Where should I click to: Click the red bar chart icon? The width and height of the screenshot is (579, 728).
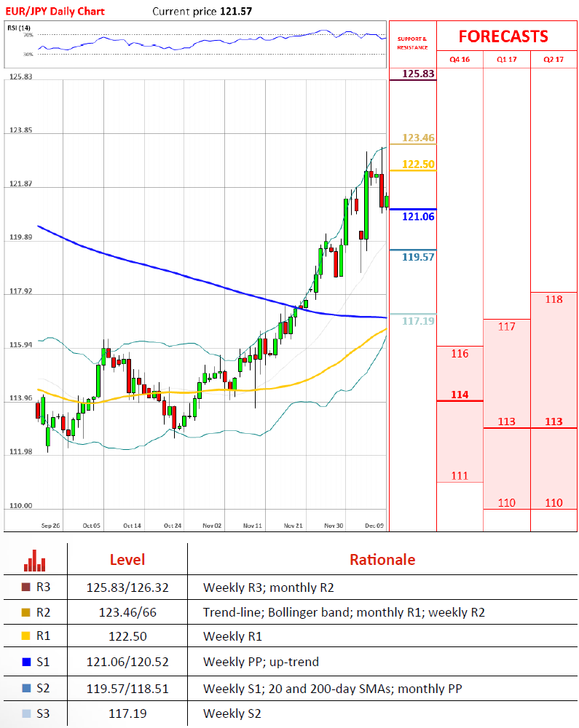(x=35, y=561)
